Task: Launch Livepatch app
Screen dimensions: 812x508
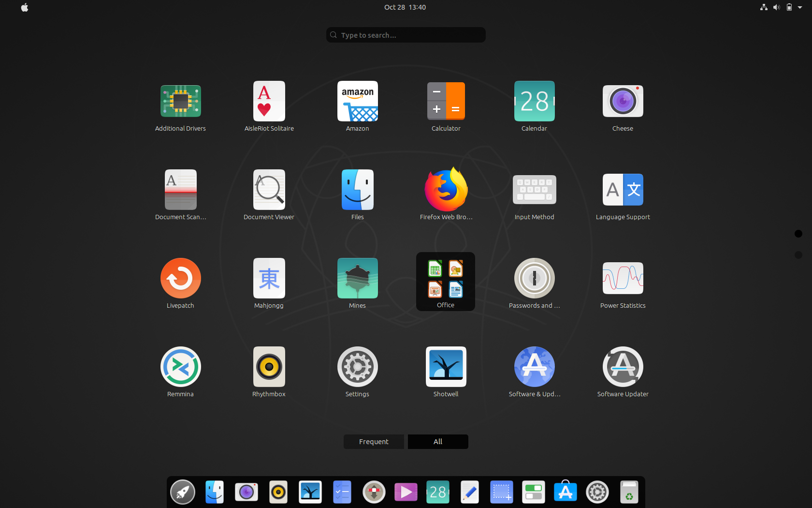Action: (x=180, y=278)
